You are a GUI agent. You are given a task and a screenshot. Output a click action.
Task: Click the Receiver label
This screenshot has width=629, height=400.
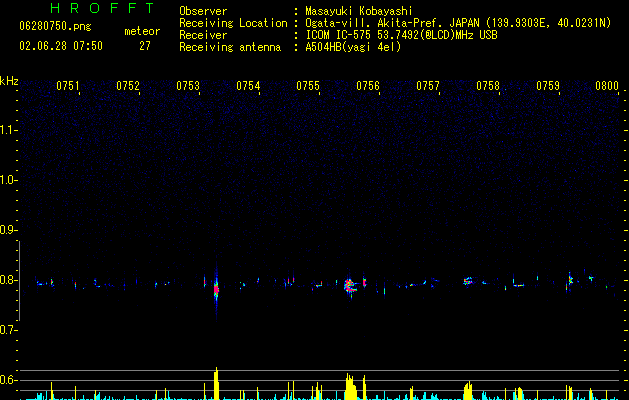coord(203,35)
